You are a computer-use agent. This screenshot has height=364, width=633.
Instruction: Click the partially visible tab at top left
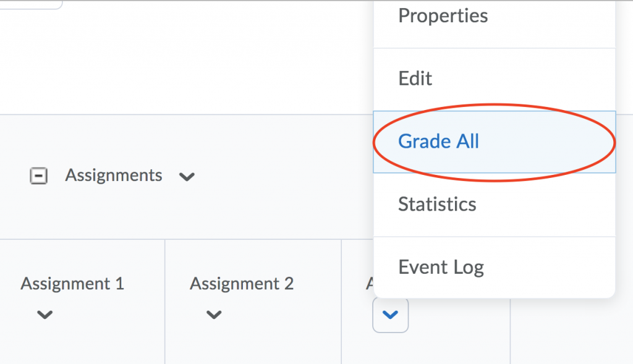(31, 4)
